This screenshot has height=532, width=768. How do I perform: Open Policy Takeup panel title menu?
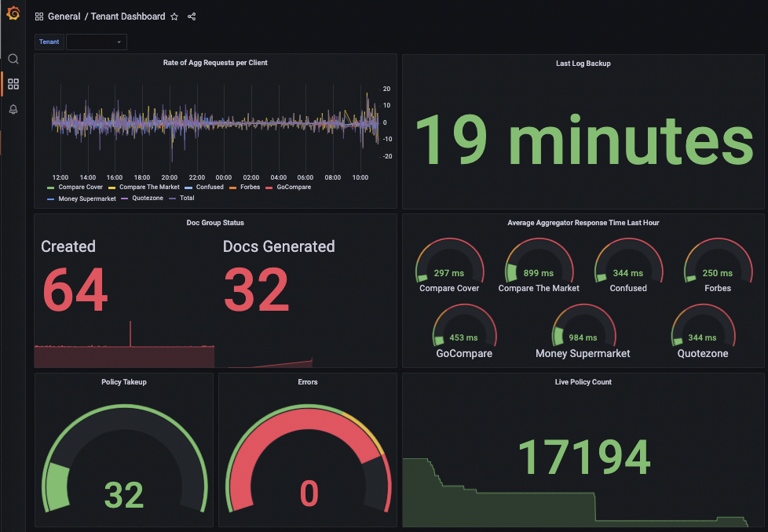(124, 382)
